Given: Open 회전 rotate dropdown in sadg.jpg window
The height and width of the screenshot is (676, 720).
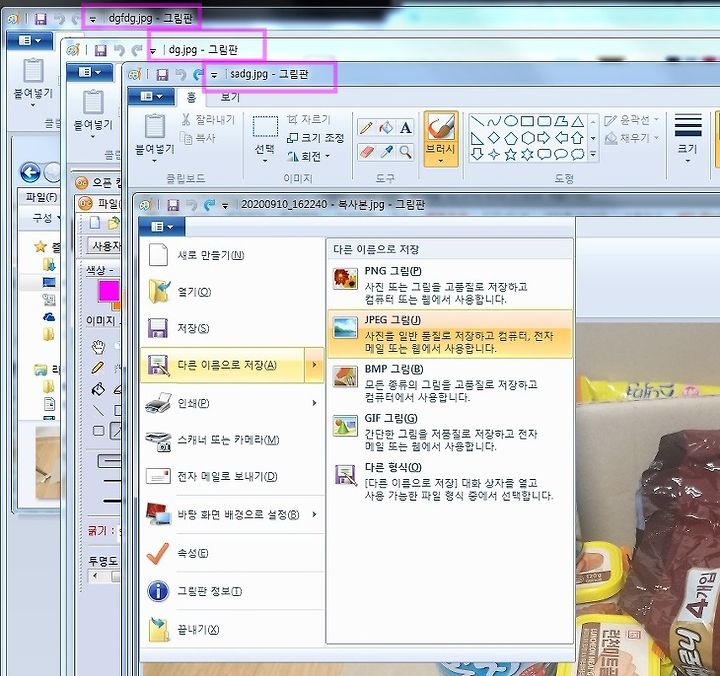Looking at the screenshot, I should tap(309, 156).
